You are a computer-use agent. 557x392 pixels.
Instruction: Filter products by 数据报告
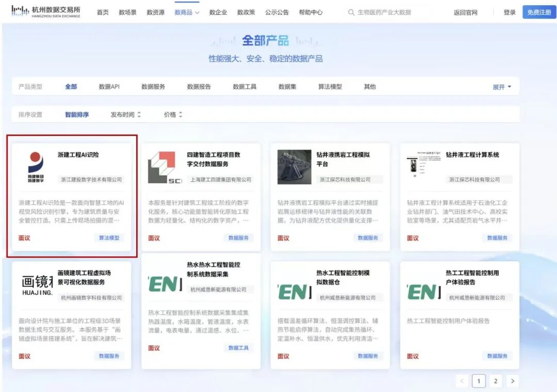pos(199,87)
